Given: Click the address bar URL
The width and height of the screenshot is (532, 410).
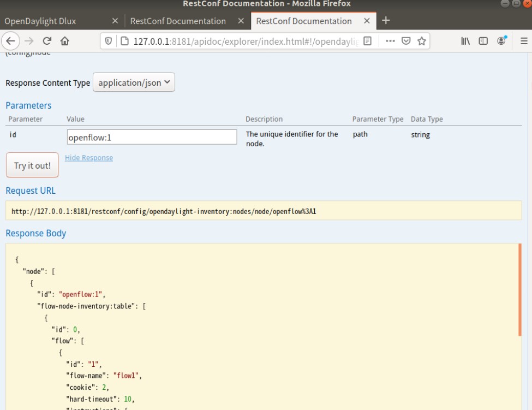Looking at the screenshot, I should point(246,41).
